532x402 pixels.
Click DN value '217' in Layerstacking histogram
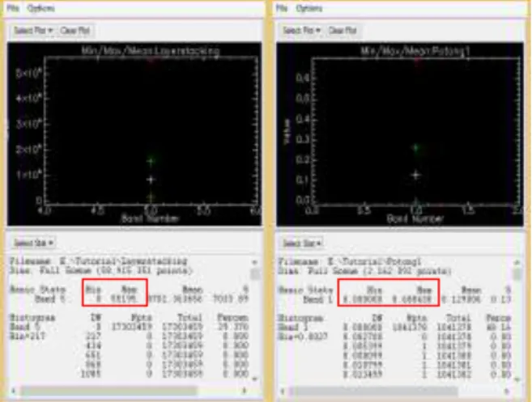(93, 336)
